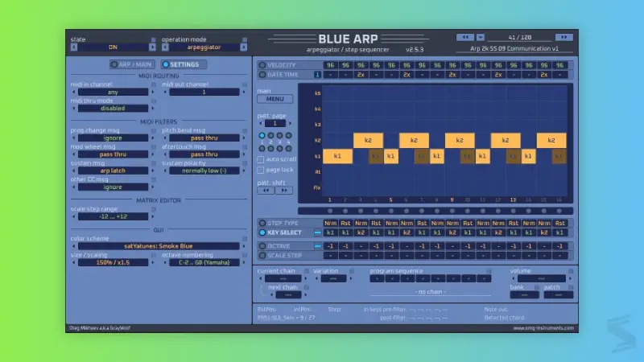Select the KEY SELECT row radio button
The height and width of the screenshot is (362, 644).
(262, 232)
